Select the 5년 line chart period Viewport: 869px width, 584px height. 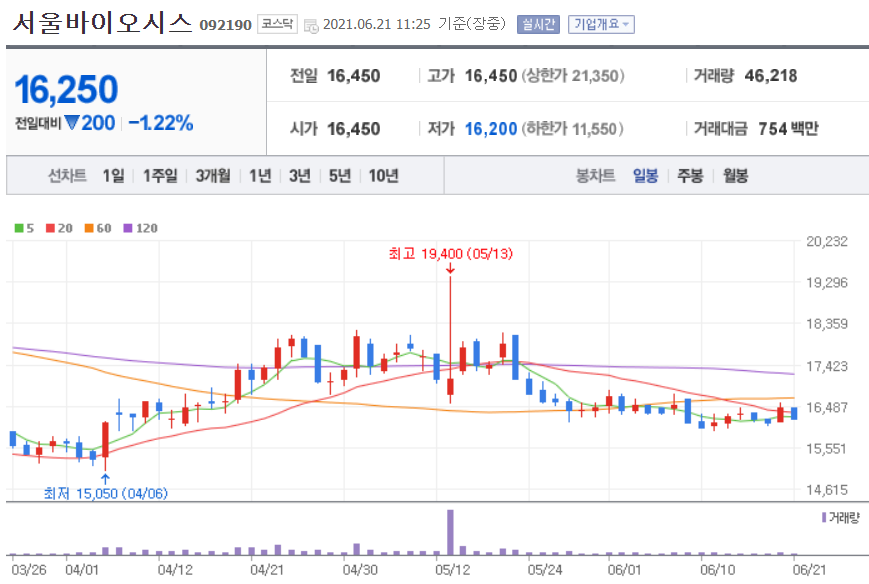pyautogui.click(x=340, y=176)
